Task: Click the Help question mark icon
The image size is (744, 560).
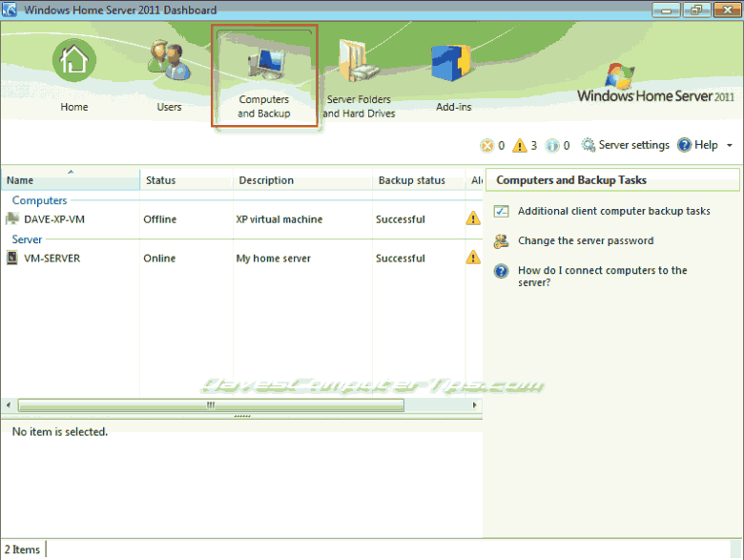Action: coord(684,145)
